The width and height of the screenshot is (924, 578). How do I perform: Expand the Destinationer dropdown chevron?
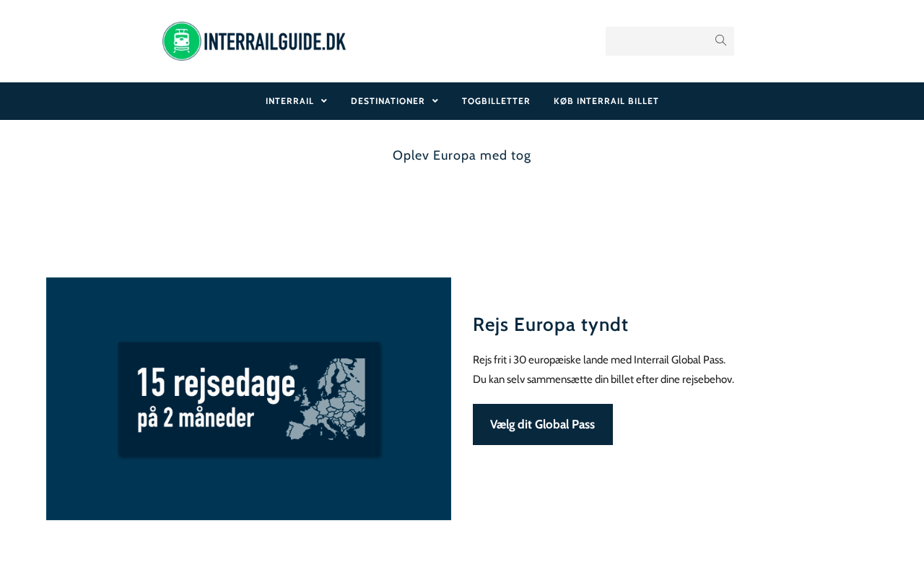[435, 101]
